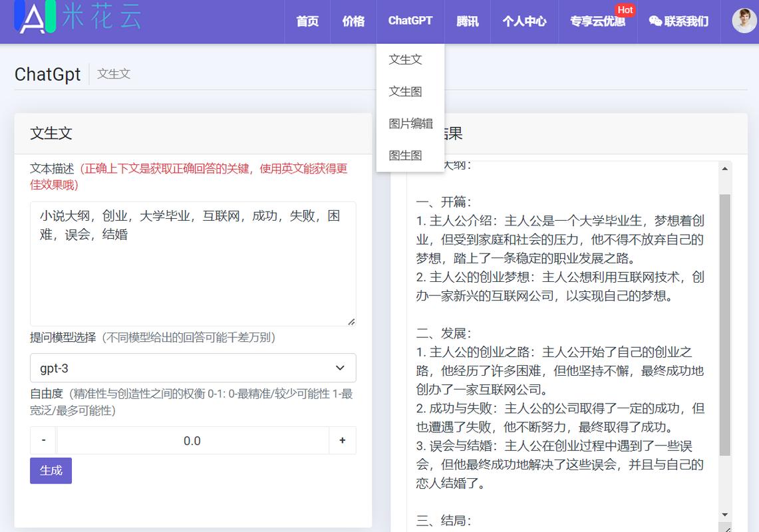Click the 米花云 logo icon
The image size is (759, 532).
coord(33,17)
